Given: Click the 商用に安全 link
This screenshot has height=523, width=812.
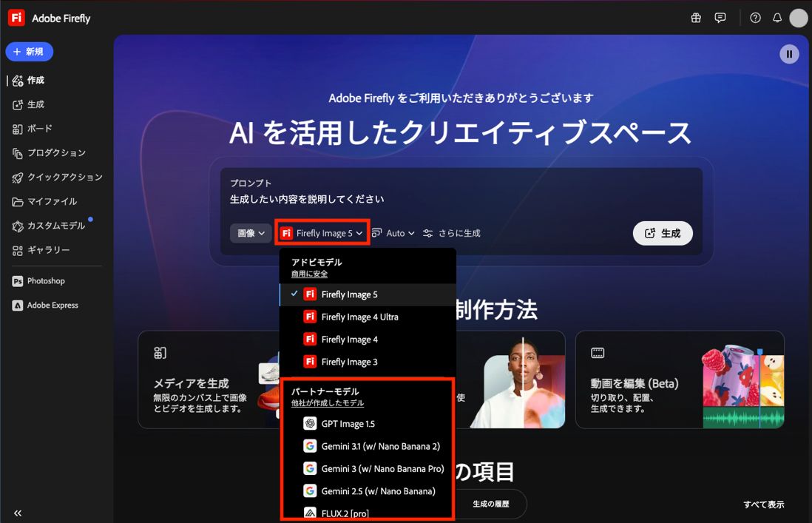Looking at the screenshot, I should [309, 274].
